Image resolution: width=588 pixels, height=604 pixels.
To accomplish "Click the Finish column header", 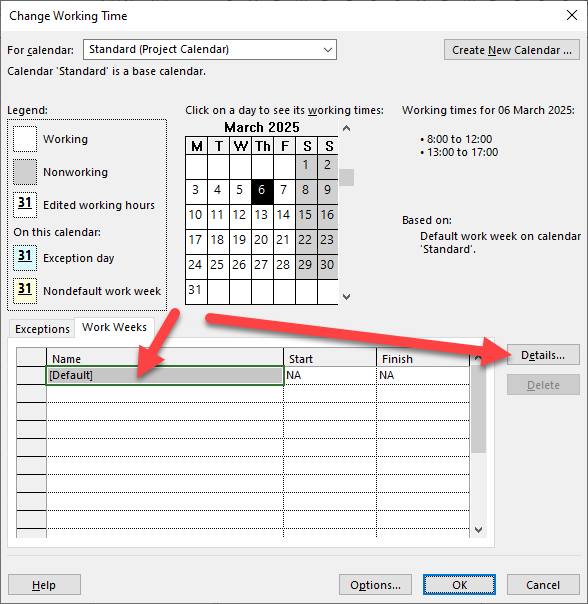I will (423, 357).
